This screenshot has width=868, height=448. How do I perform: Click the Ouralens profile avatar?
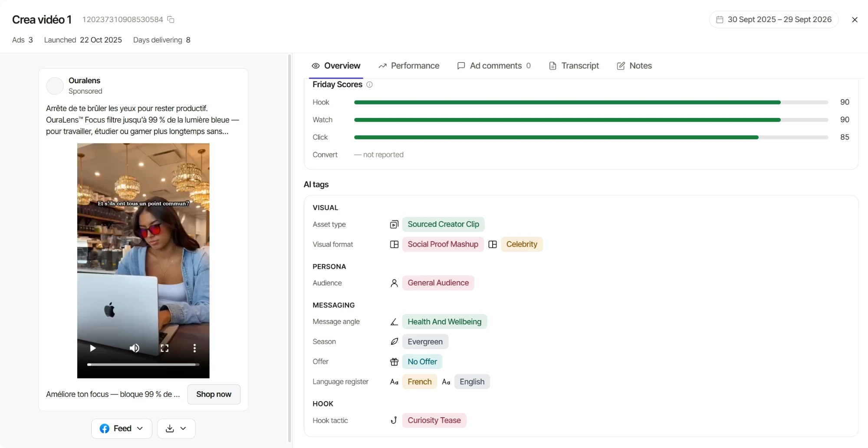[55, 86]
